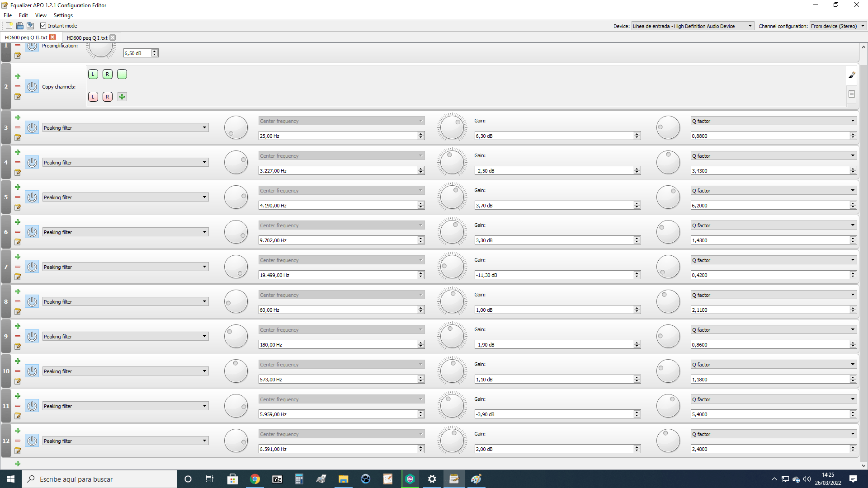Click the Open file toolbar icon
Screen dimensions: 868x488
(20, 26)
